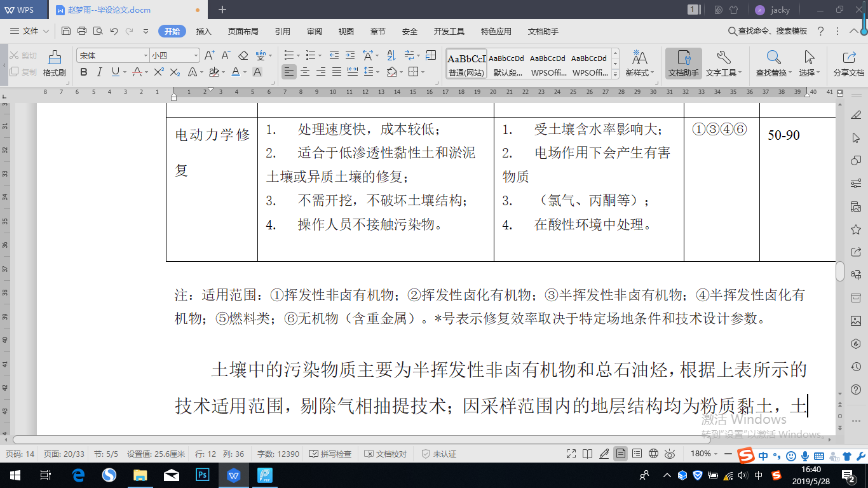Toggle bold formatting
This screenshot has height=488, width=868.
pos(84,72)
